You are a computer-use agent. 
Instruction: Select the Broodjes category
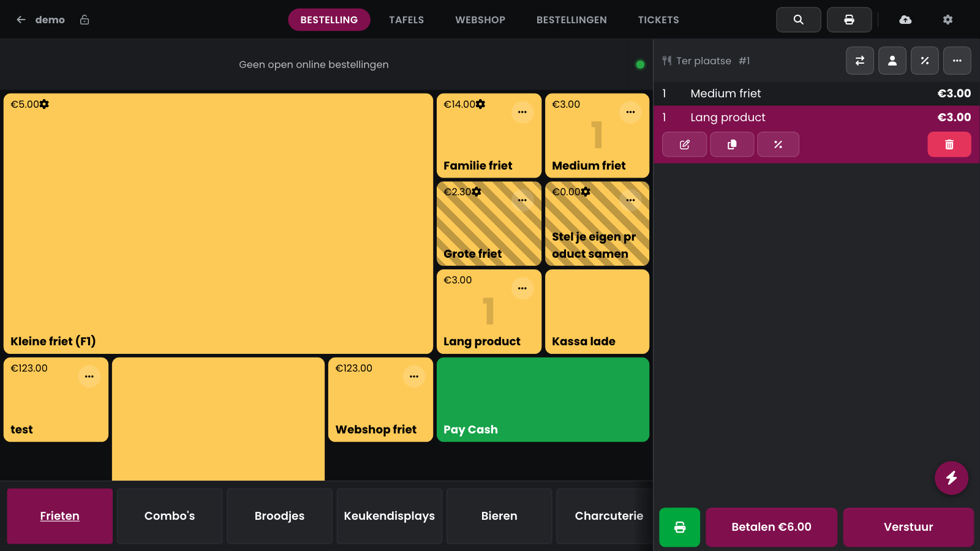(279, 516)
